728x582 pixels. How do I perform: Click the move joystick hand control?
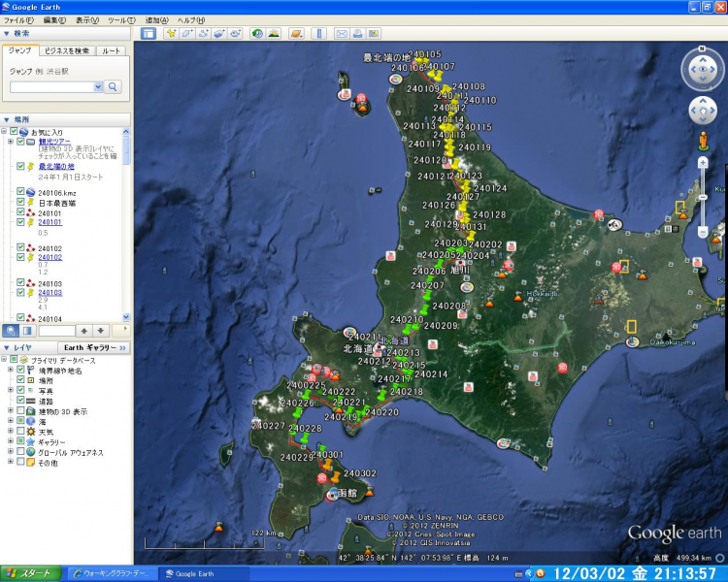[703, 111]
